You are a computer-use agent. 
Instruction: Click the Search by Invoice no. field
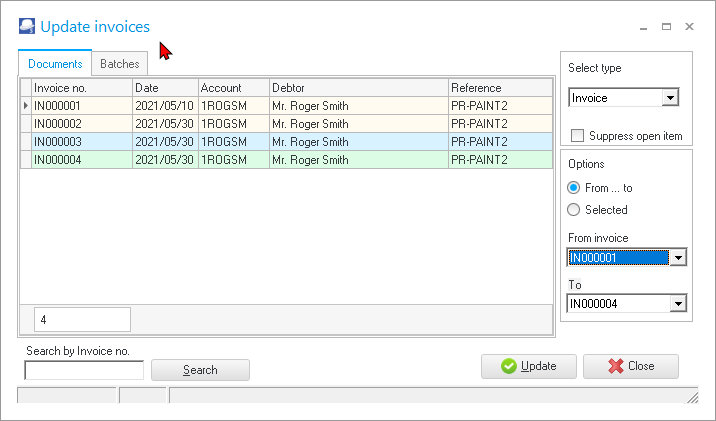(84, 370)
